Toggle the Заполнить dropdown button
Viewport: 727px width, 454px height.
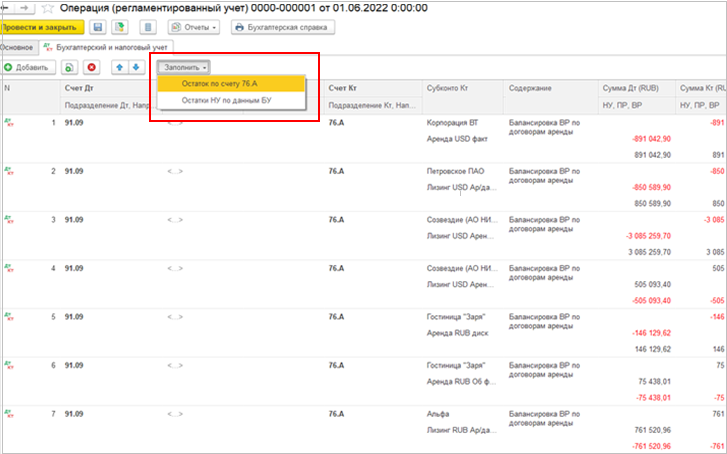point(184,68)
